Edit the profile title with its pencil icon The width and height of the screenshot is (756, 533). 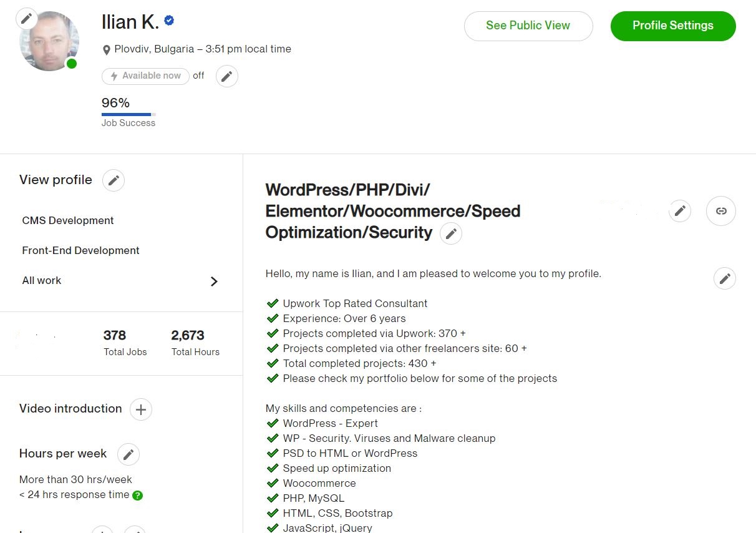point(451,233)
